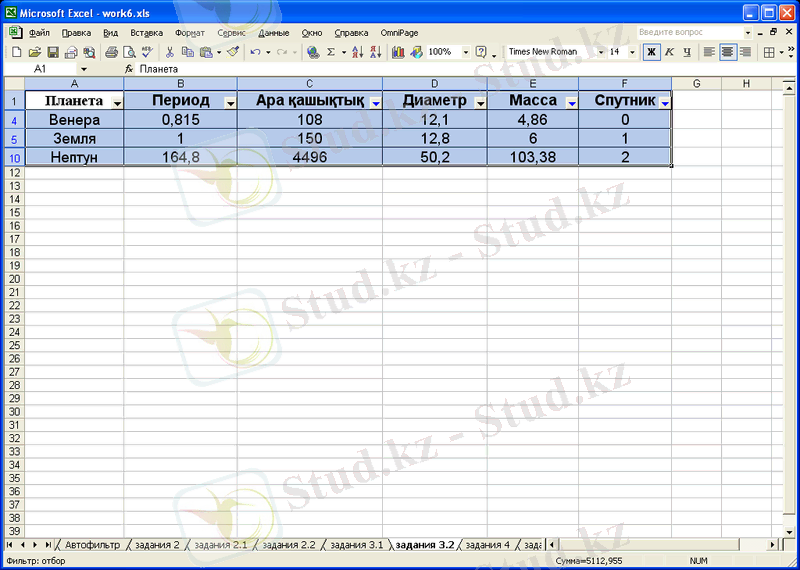This screenshot has width=800, height=570.
Task: Click the Save floppy disk icon
Action: 54,52
